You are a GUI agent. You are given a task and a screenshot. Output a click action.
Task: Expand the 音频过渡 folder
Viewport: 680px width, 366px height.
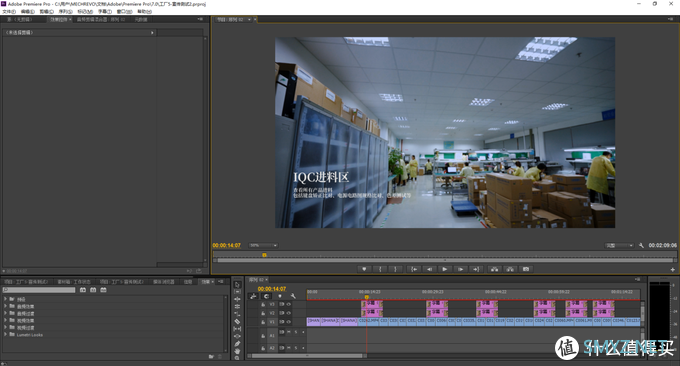[5, 313]
